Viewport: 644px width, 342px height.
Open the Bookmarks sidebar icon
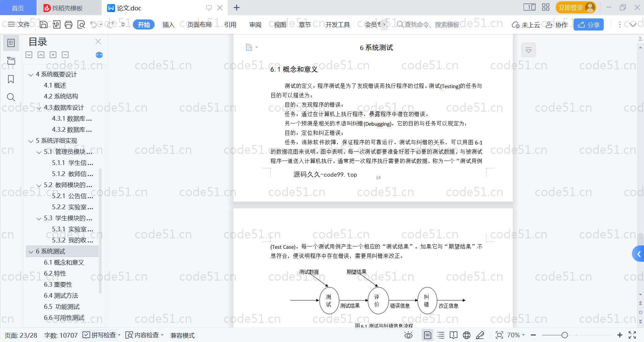11,79
